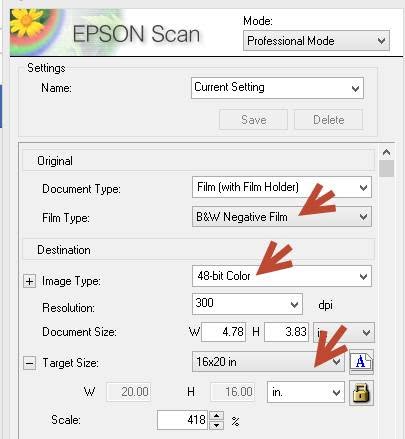Click the Delete settings button
The height and width of the screenshot is (439, 405).
(328, 120)
